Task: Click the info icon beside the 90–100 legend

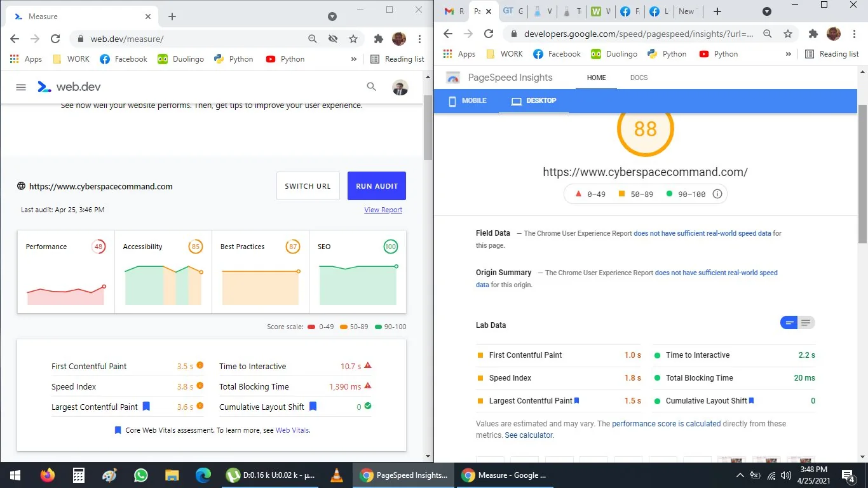Action: [x=717, y=194]
